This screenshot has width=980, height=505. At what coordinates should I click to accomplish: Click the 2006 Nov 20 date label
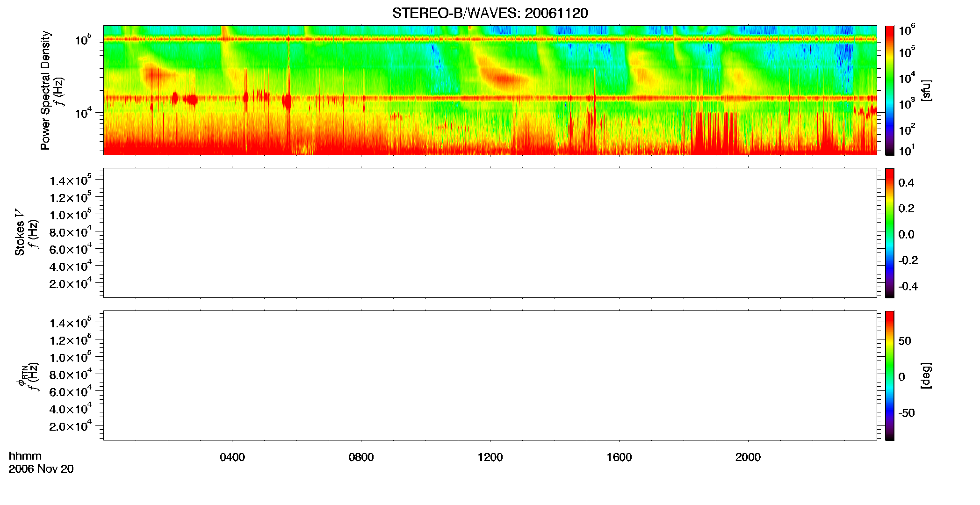41,469
